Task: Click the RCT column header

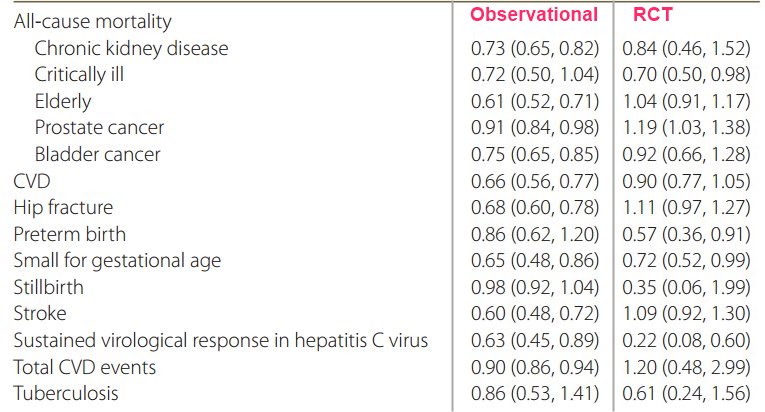Action: click(x=652, y=15)
